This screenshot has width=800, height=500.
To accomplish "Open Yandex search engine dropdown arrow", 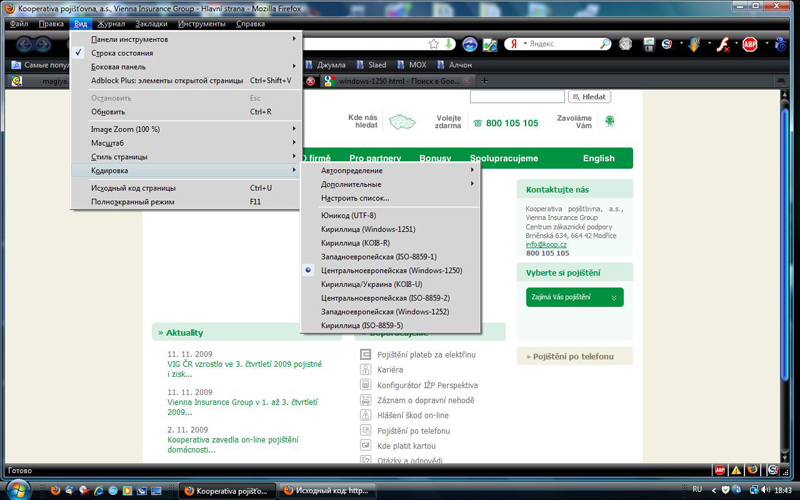I will 525,44.
